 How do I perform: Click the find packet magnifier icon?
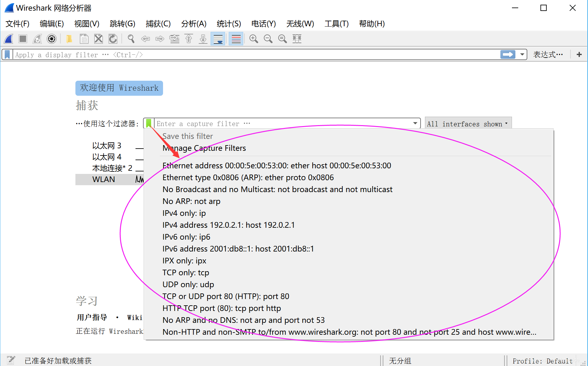(131, 39)
